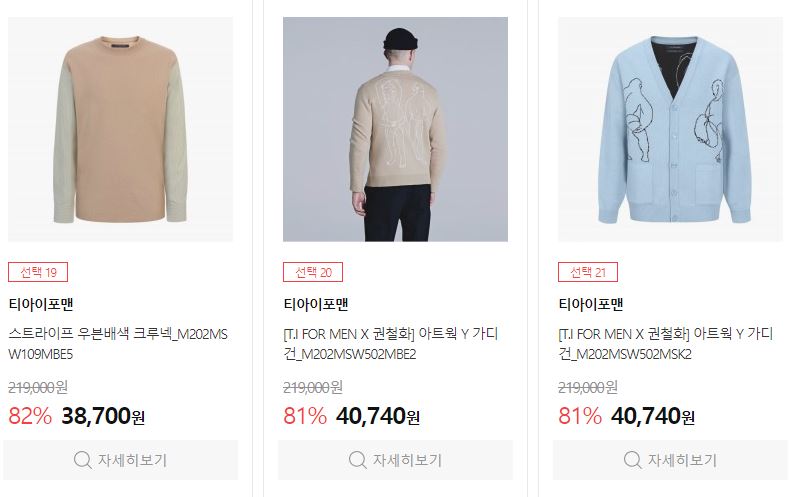Open the light blue cardigan product image

671,129
